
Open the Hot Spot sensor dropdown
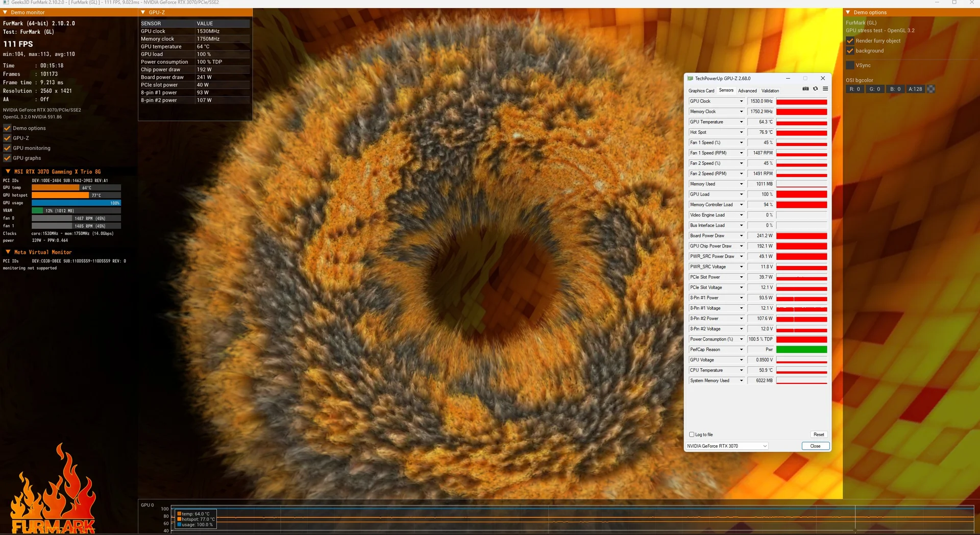pyautogui.click(x=741, y=132)
